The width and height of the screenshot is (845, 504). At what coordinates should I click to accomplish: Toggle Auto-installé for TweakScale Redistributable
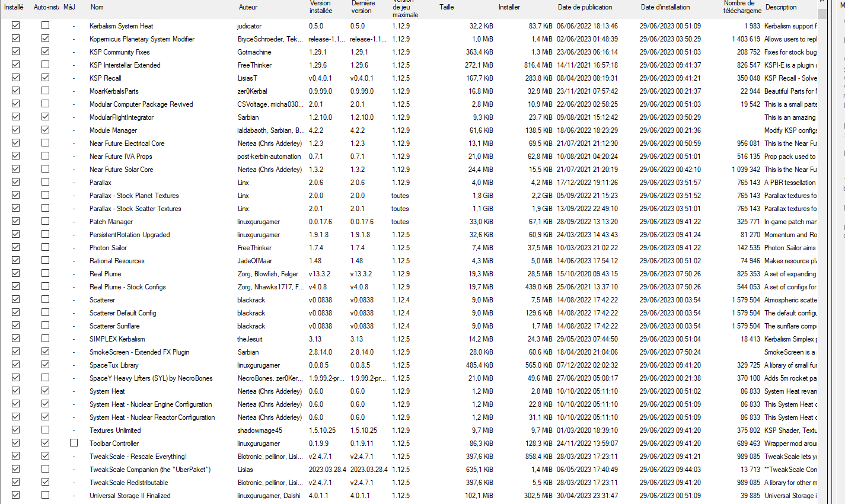tap(45, 482)
